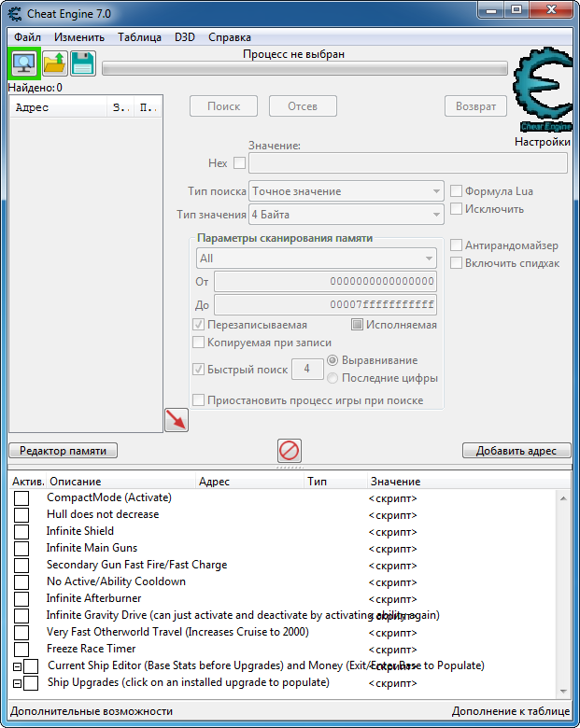Click Дополнительные возможности in status bar
580x728 pixels.
pyautogui.click(x=92, y=711)
